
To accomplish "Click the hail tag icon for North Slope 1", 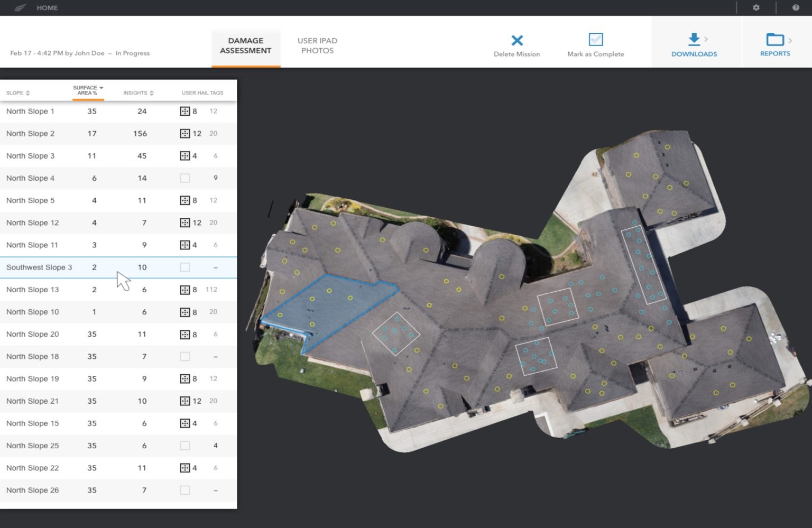I will click(x=186, y=111).
